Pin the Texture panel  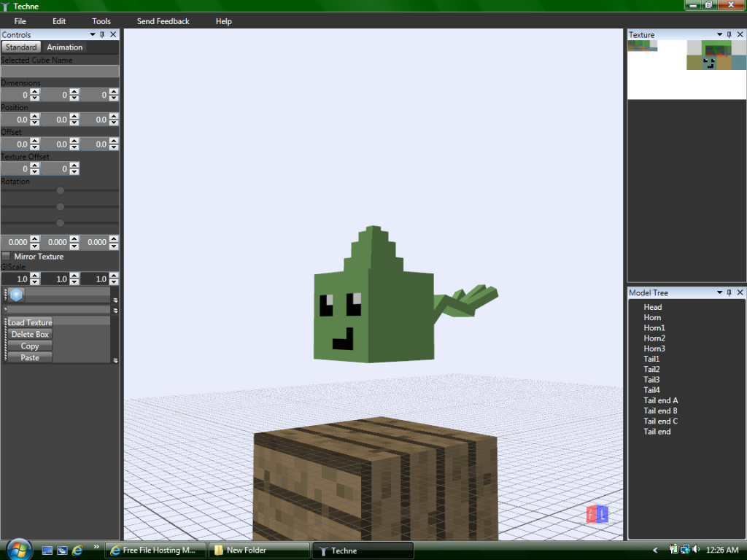click(729, 34)
